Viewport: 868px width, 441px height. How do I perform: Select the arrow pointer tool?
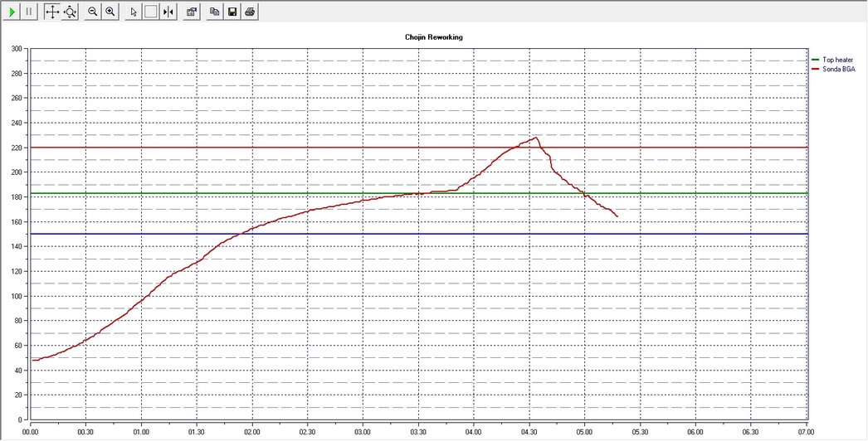pos(134,12)
